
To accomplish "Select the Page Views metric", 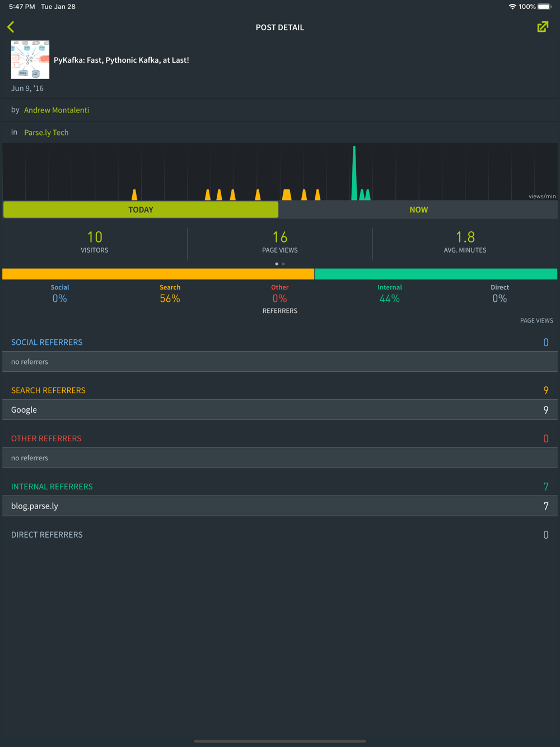I will 280,242.
